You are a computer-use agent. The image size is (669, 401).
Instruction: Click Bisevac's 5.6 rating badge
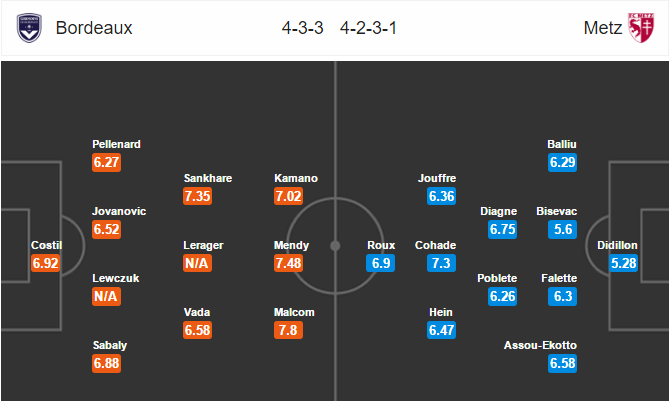coord(562,229)
